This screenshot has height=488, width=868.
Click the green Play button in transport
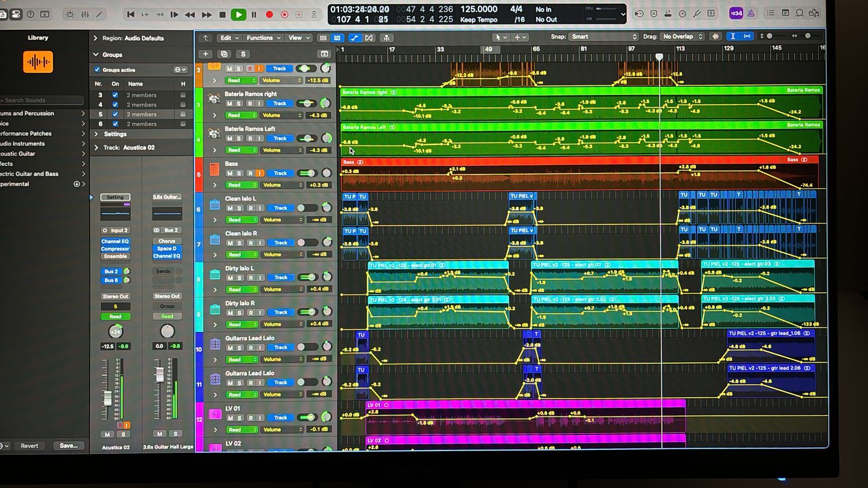pos(238,15)
